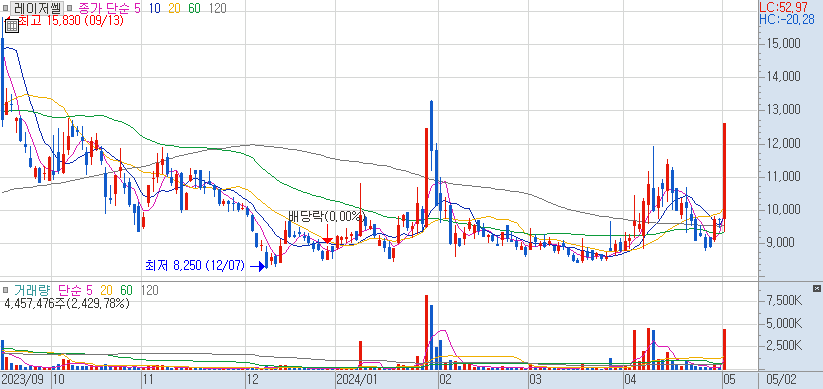Image resolution: width=823 pixels, height=389 pixels.
Task: Click the 15,000 price axis label
Action: (x=784, y=44)
